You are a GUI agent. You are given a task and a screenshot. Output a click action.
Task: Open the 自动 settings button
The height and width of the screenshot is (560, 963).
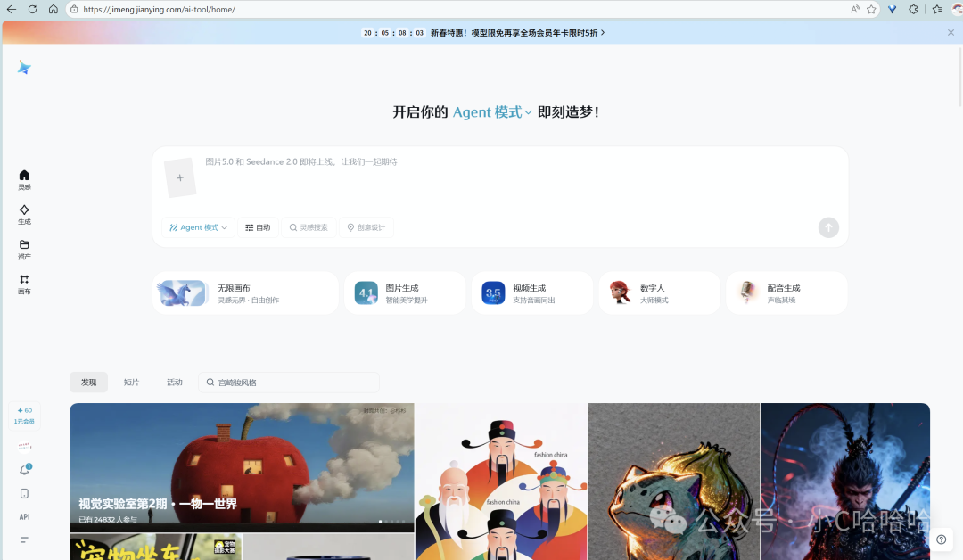(x=258, y=227)
